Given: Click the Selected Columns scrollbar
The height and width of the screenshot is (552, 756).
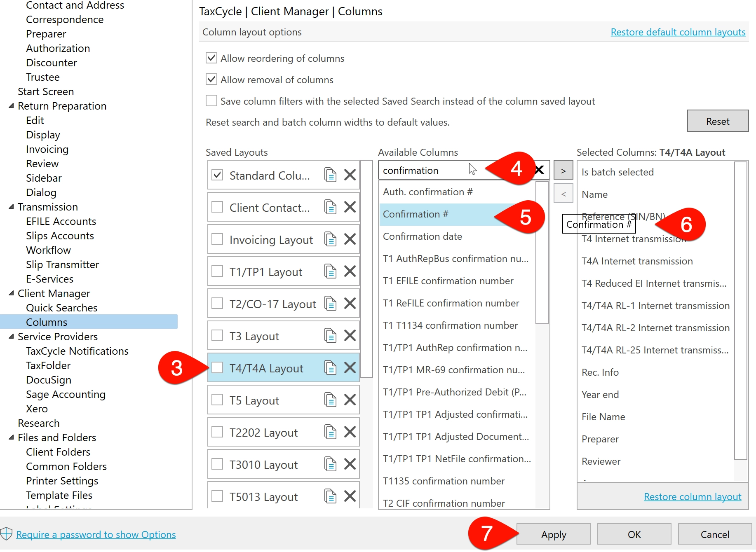Looking at the screenshot, I should tap(741, 311).
